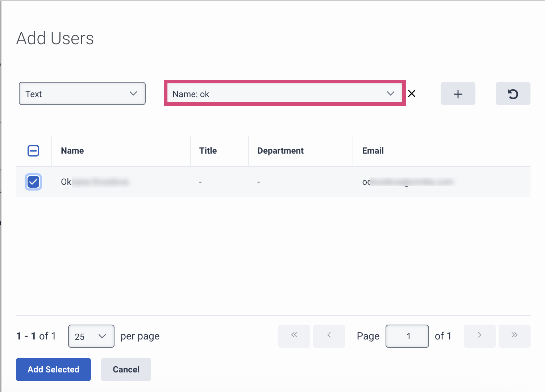545x392 pixels.
Task: Jump to first page with double-left arrows
Action: tap(294, 336)
